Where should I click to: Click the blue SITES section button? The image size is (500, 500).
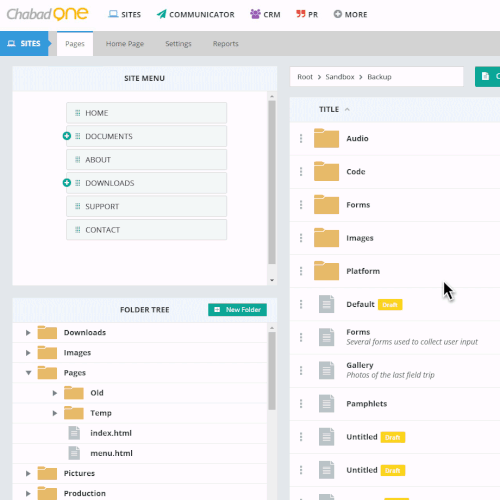click(24, 43)
